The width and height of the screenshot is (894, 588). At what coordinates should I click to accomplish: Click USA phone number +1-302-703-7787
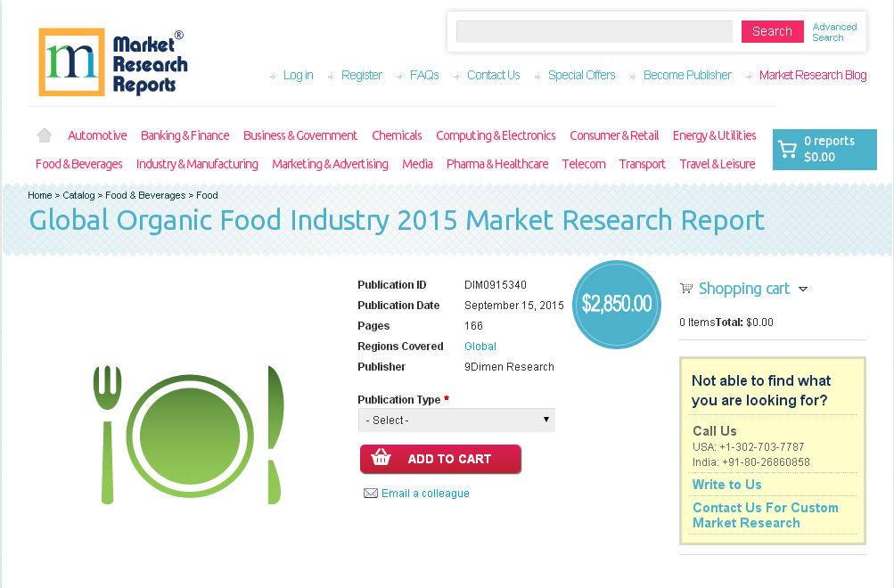(762, 447)
